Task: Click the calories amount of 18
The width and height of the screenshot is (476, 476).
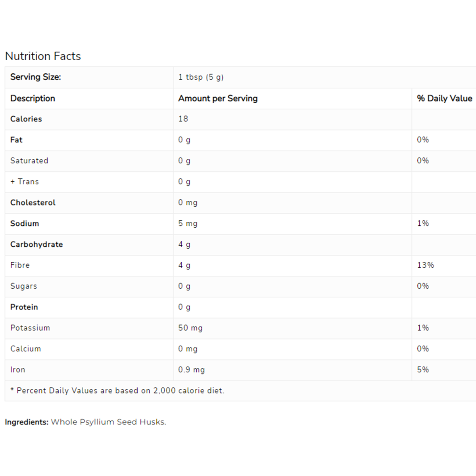Action: point(183,119)
